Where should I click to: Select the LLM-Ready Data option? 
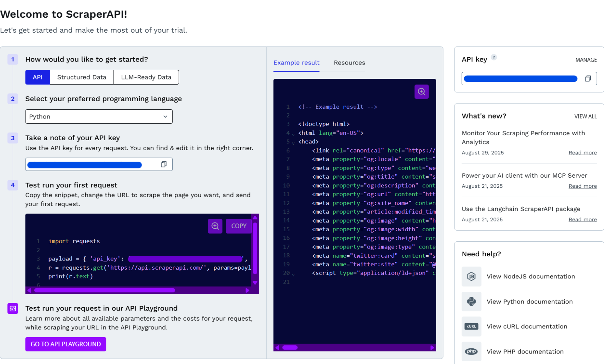tap(146, 77)
